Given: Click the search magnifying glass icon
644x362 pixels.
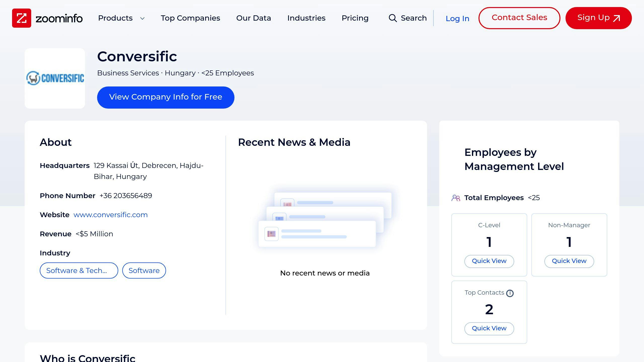Looking at the screenshot, I should (393, 18).
